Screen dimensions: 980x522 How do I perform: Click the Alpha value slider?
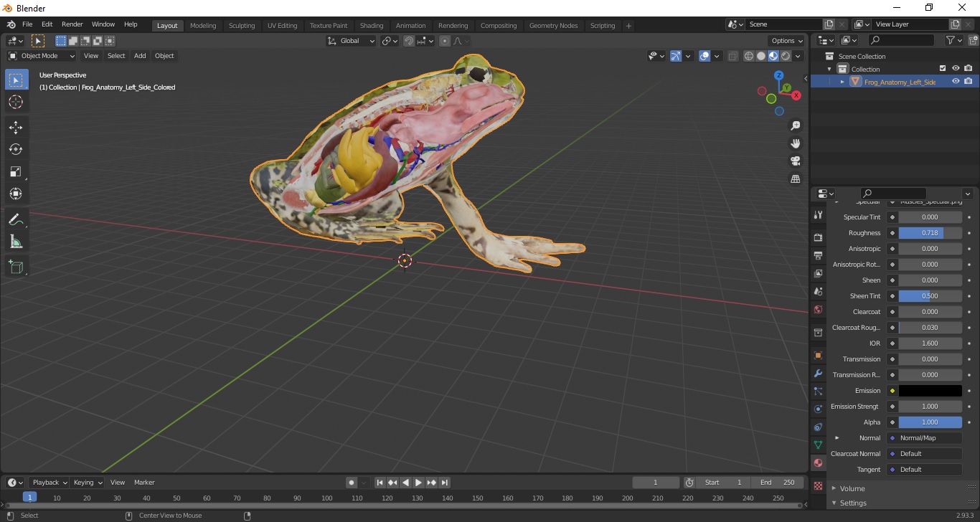tap(930, 422)
